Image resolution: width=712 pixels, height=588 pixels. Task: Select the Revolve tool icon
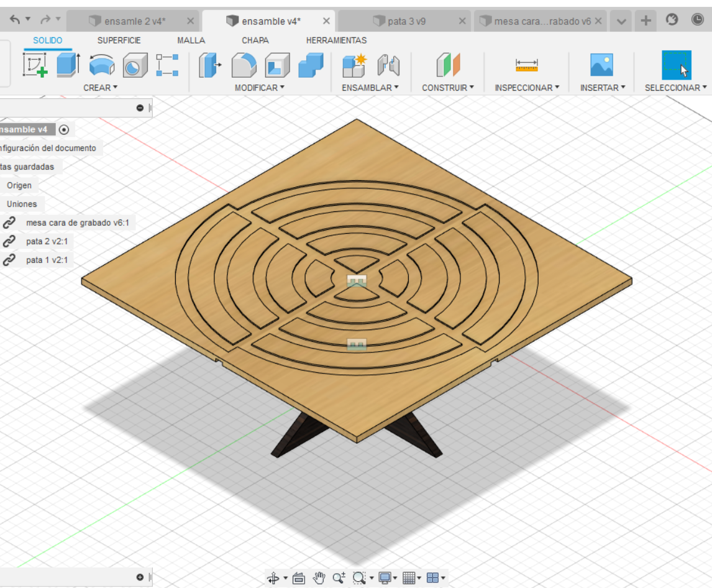[x=102, y=65]
